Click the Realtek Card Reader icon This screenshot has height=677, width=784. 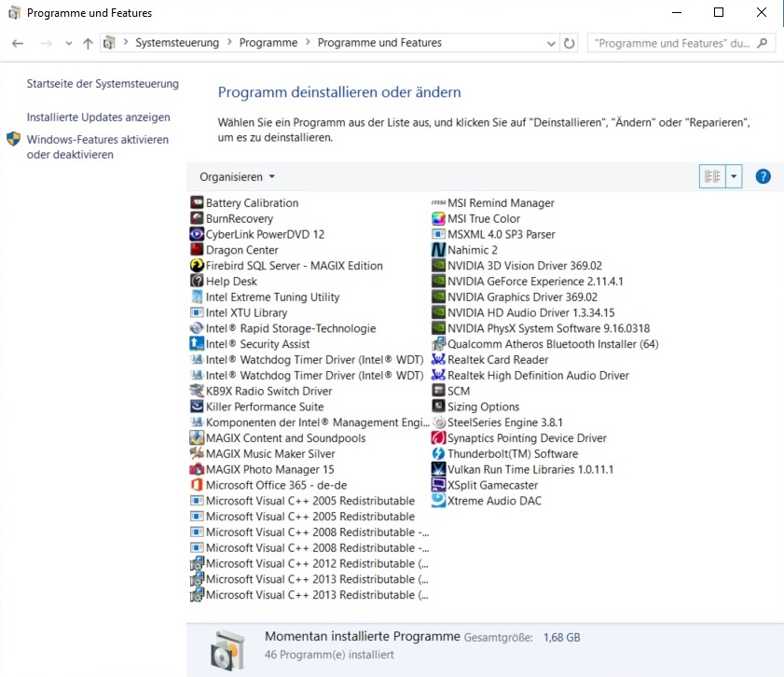pyautogui.click(x=438, y=360)
